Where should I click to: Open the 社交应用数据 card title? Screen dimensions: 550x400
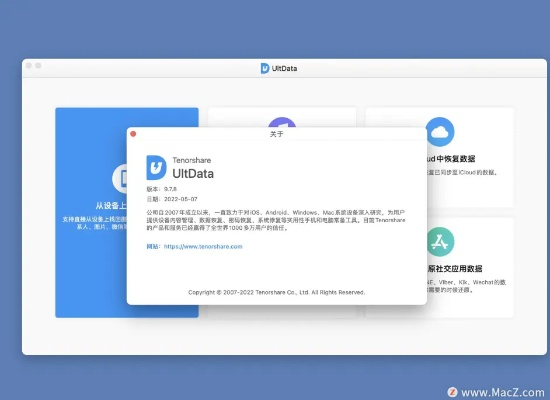(455, 268)
